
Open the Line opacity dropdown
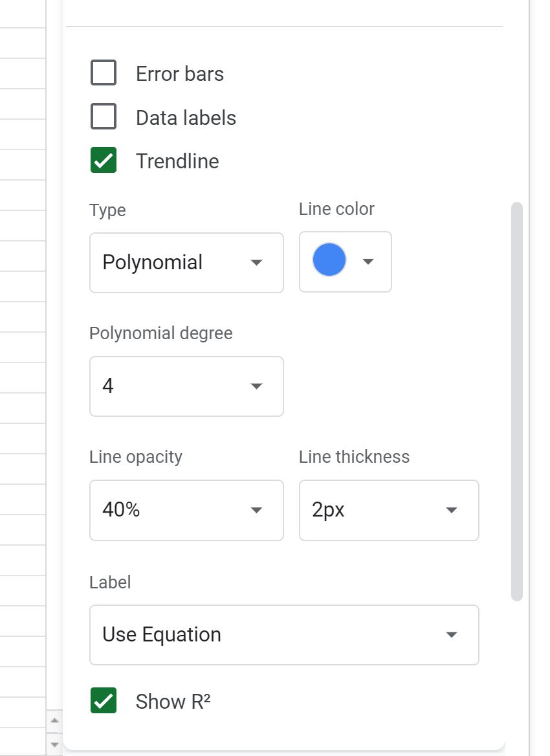(186, 510)
